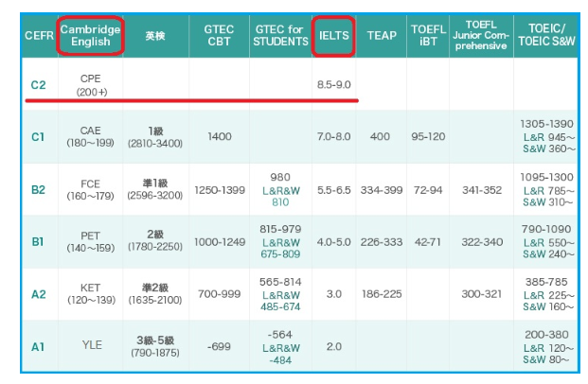Click the TOEIC 790-1090 cell
588x384 pixels.
547,241
